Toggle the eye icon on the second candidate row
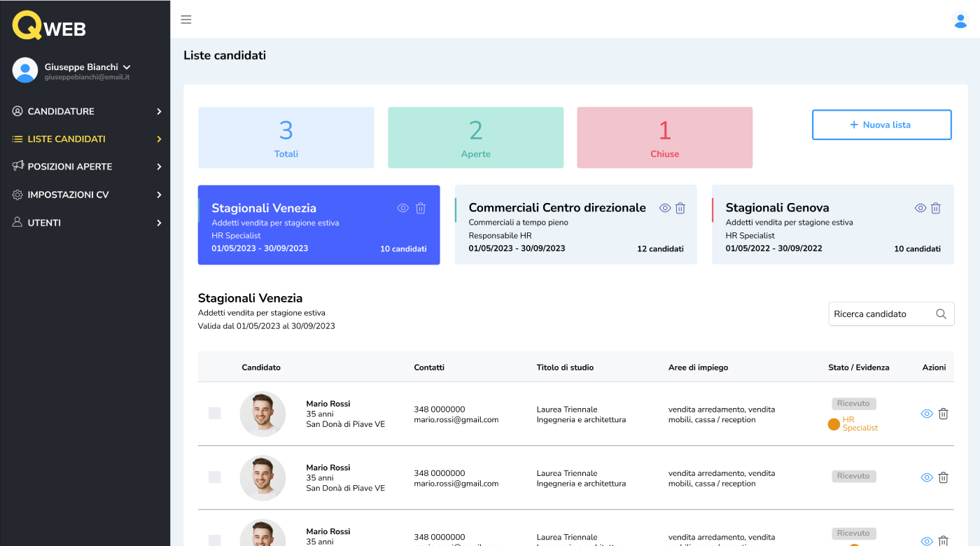 [x=926, y=477]
